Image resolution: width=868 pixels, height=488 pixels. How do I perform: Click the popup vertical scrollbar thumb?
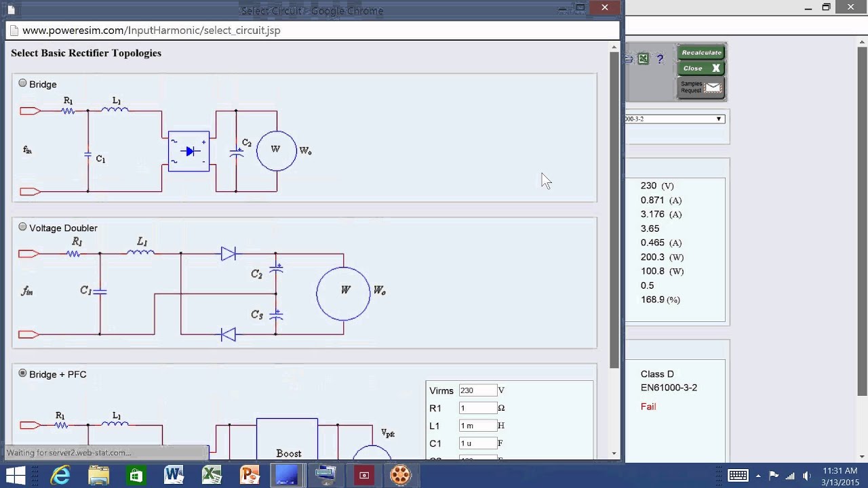pos(614,210)
